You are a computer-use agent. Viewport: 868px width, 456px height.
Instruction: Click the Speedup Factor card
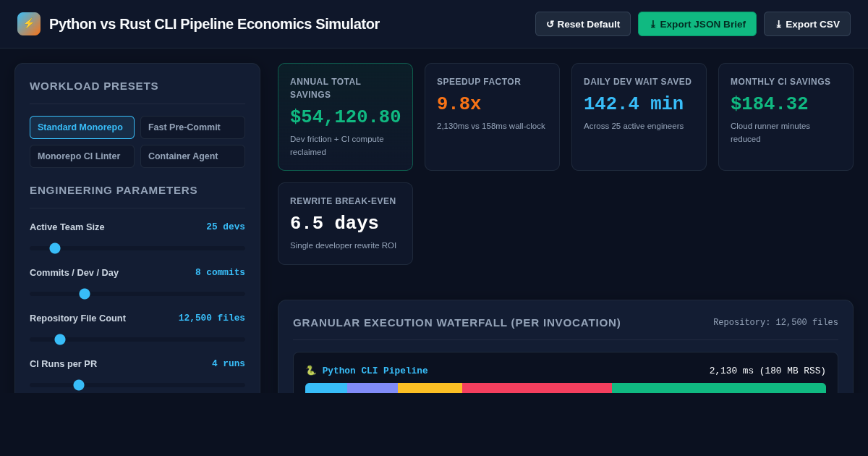click(492, 117)
